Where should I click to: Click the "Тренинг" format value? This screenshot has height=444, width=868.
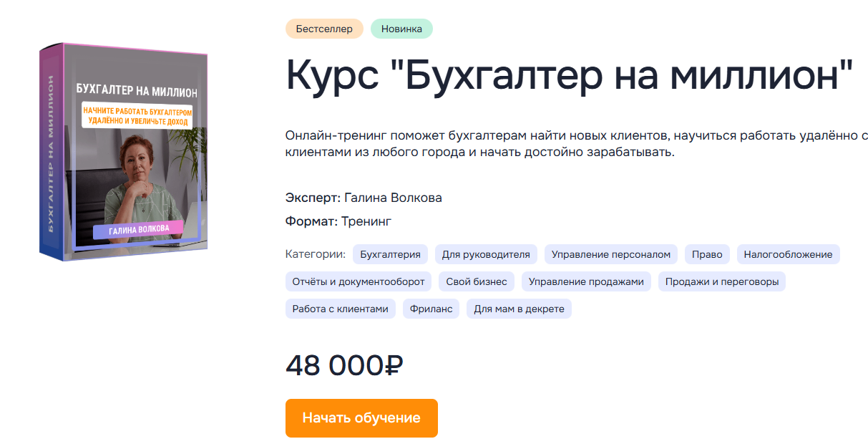tap(366, 221)
